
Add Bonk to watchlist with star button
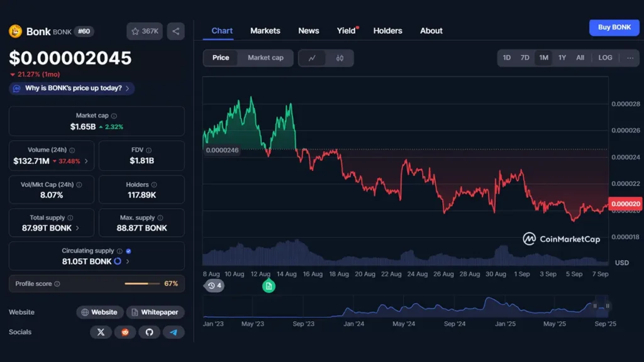tap(145, 31)
